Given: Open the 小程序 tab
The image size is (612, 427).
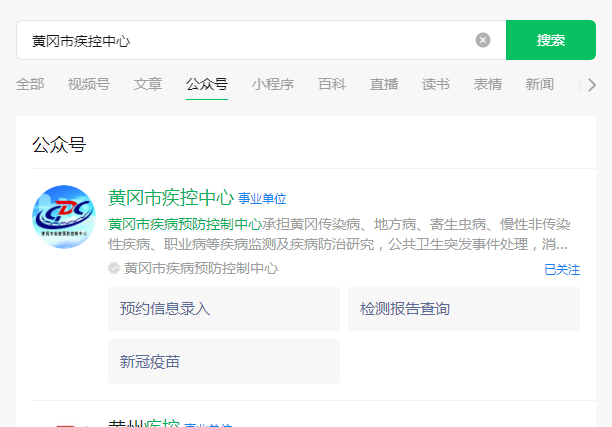Looking at the screenshot, I should point(273,84).
